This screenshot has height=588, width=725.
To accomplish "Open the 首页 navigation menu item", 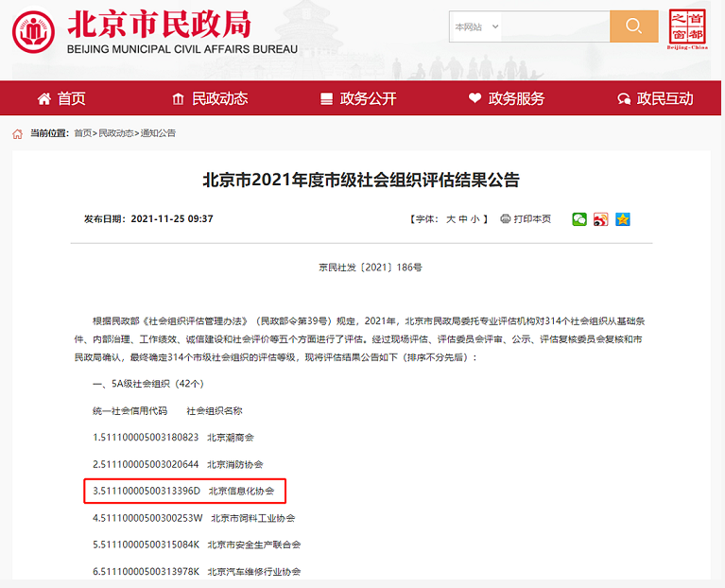I will tap(61, 98).
